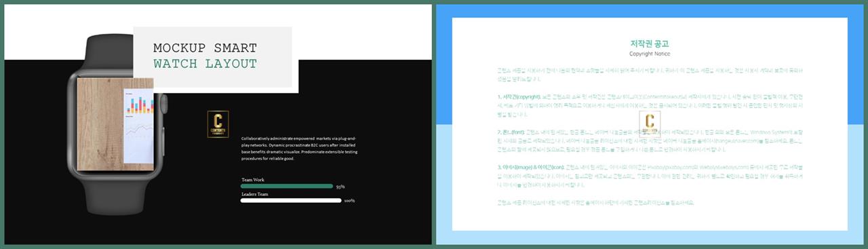This screenshot has height=249, width=868.
Task: Select the Leaders Team label
Action: click(255, 194)
